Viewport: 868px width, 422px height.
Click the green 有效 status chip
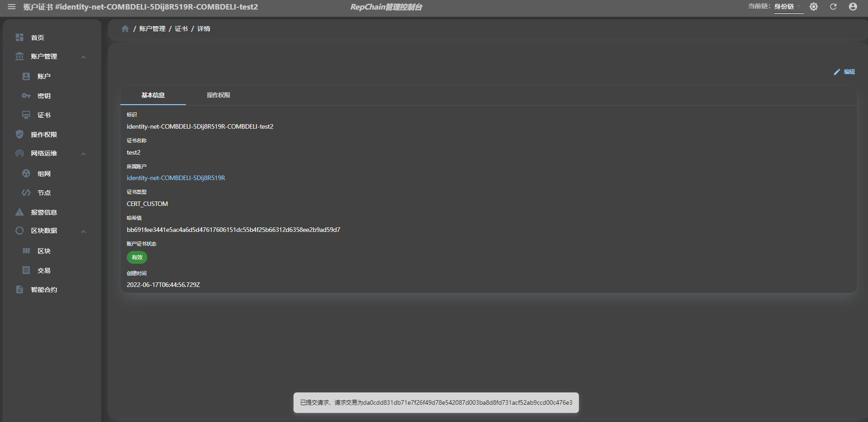coord(137,257)
